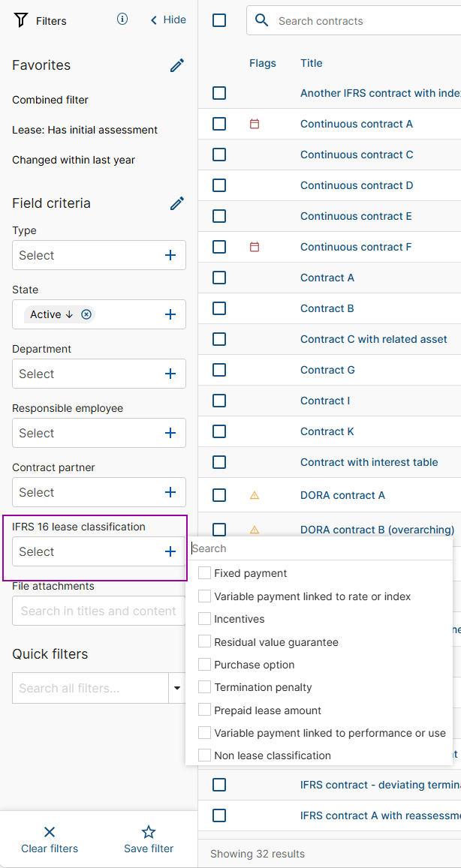Image resolution: width=461 pixels, height=868 pixels.
Task: Open the Contract C with related asset link
Action: [373, 339]
